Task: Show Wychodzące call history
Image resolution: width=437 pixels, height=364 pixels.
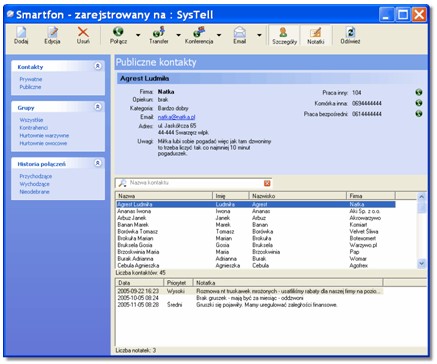Action: coord(34,184)
